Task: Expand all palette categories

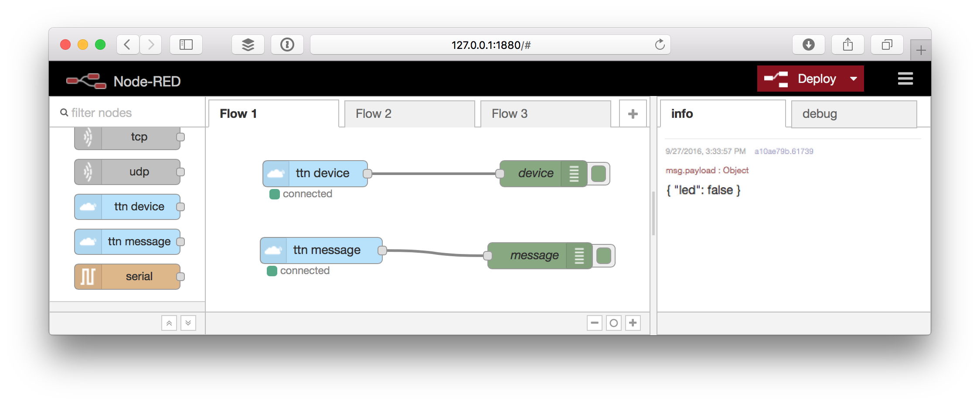Action: pyautogui.click(x=188, y=323)
